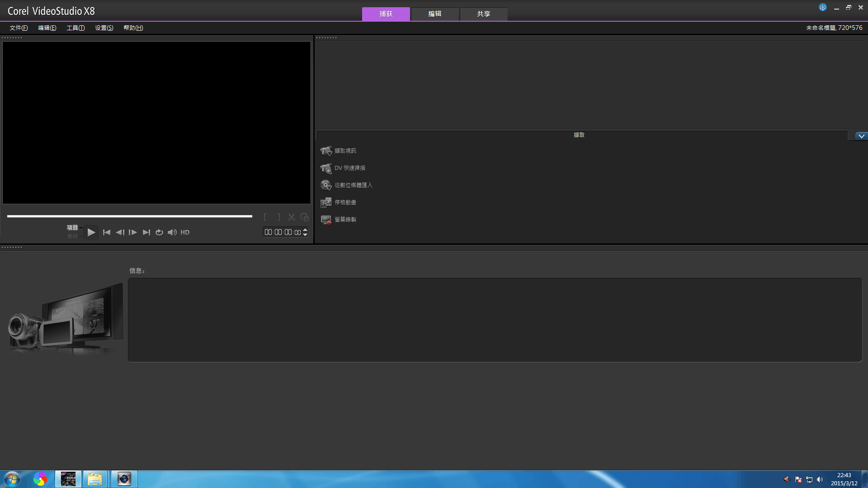The width and height of the screenshot is (868, 488).
Task: Open the taskbar clock showing 22:43
Action: (x=844, y=479)
